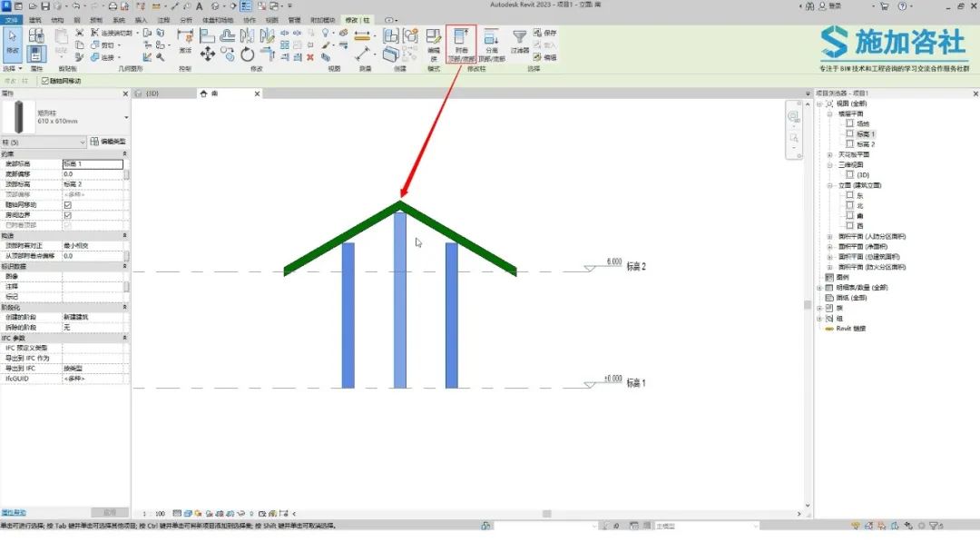The width and height of the screenshot is (980, 552).
Task: Click the Attach Top/Base column tool
Action: click(x=461, y=44)
